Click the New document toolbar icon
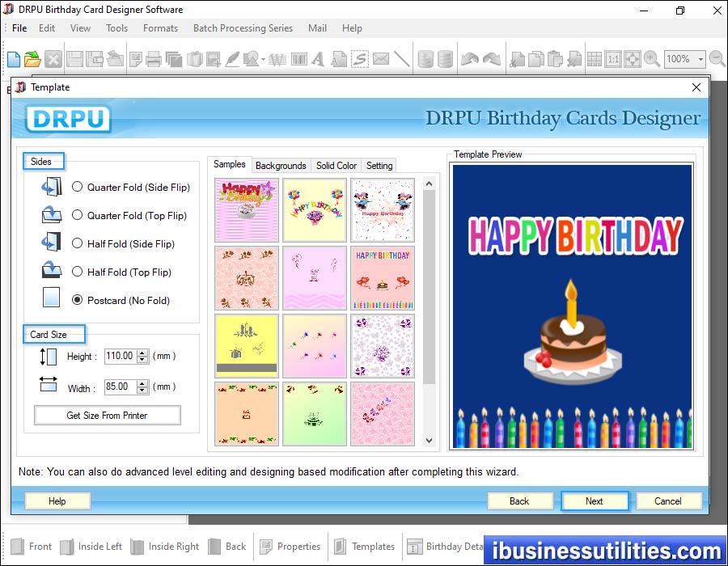Image resolution: width=728 pixels, height=566 pixels. (x=14, y=59)
